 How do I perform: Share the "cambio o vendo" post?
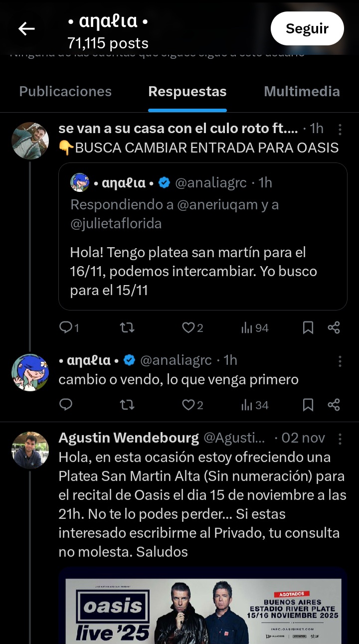334,405
